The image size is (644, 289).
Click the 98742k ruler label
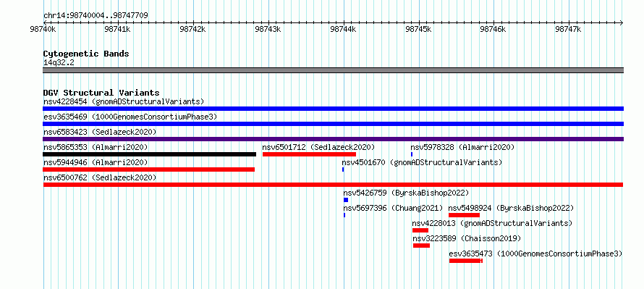click(193, 29)
